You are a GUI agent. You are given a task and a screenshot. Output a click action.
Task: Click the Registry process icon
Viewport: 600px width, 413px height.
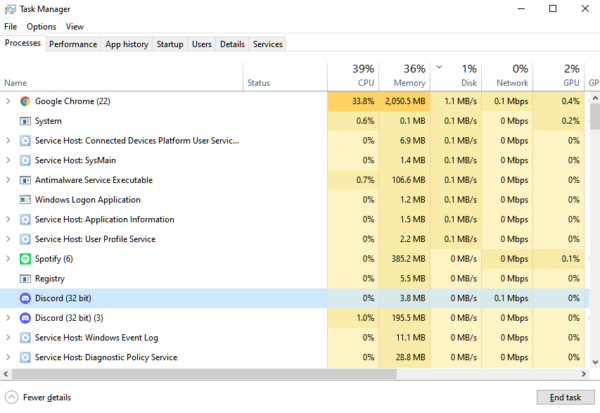pos(26,278)
